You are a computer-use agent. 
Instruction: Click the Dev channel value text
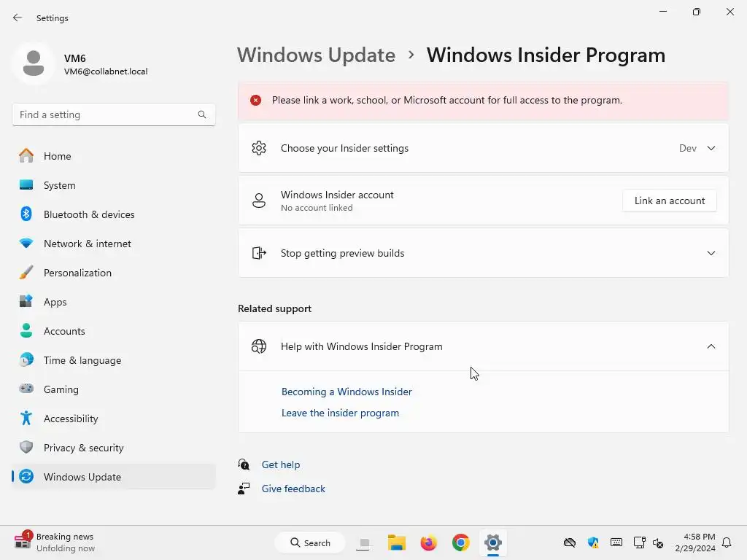click(687, 148)
